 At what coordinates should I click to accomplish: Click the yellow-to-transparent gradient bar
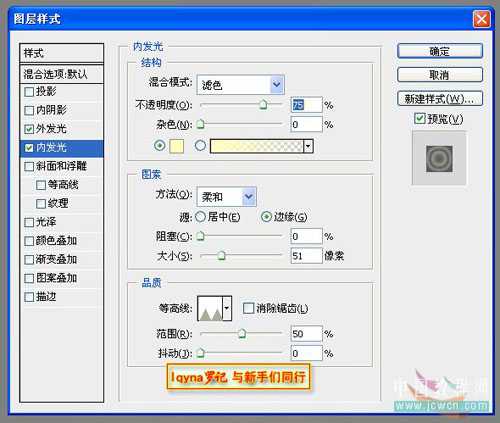257,146
